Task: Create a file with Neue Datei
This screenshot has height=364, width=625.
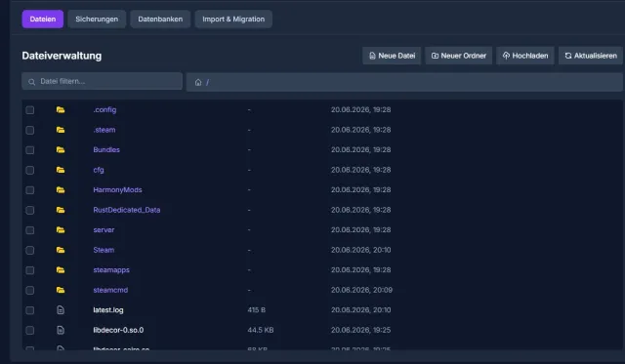Action: point(392,56)
